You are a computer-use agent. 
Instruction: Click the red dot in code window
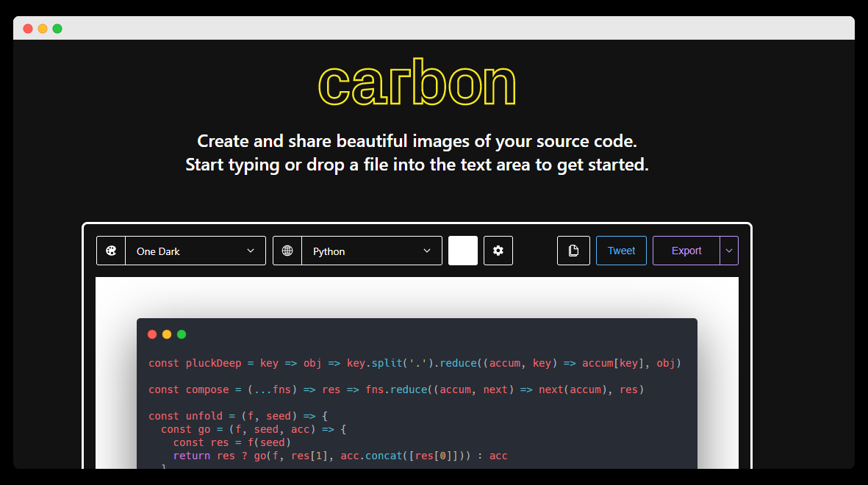(152, 334)
